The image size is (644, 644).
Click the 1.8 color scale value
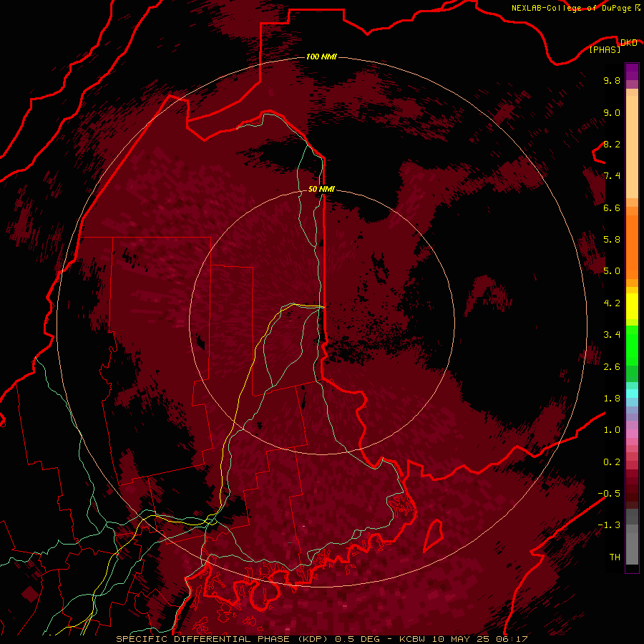point(612,399)
